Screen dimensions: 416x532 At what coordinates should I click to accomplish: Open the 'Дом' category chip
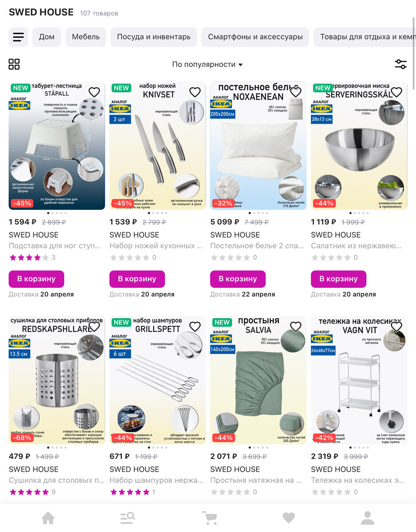(x=47, y=37)
